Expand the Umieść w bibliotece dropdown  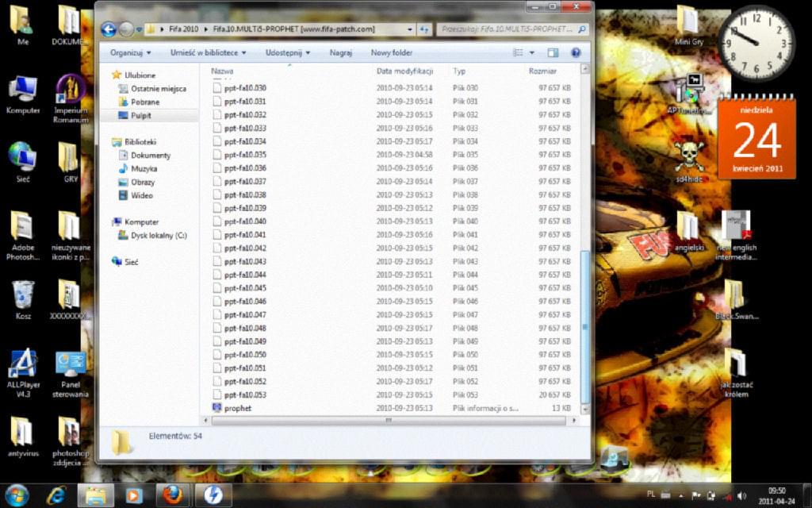[x=209, y=52]
